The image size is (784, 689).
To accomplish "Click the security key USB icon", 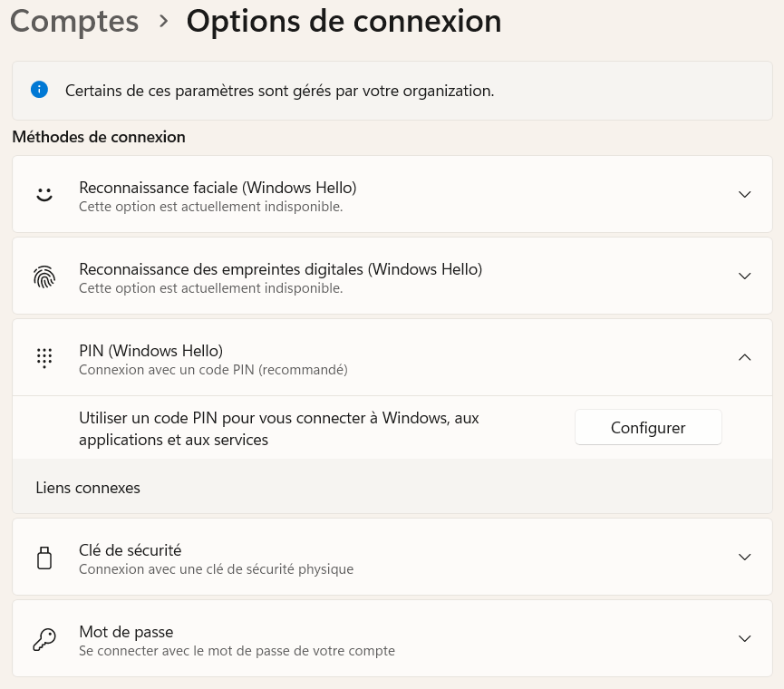I will (44, 558).
